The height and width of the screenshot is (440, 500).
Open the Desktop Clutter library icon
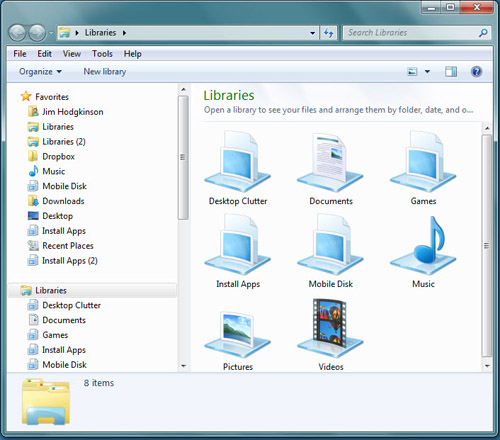click(x=237, y=162)
